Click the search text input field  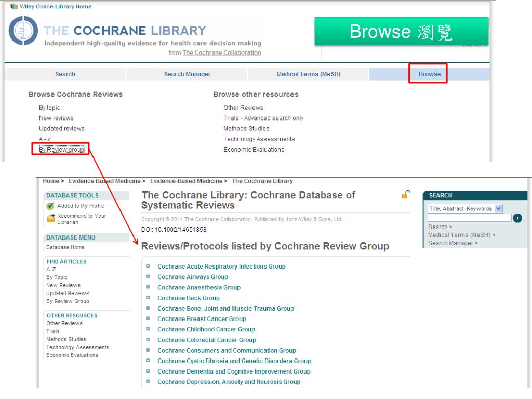click(470, 218)
